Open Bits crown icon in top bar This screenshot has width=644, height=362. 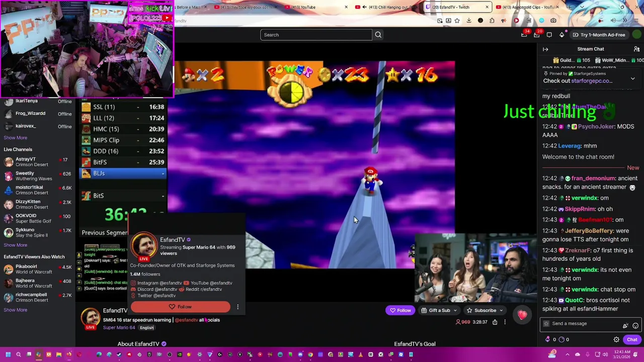[x=561, y=35]
